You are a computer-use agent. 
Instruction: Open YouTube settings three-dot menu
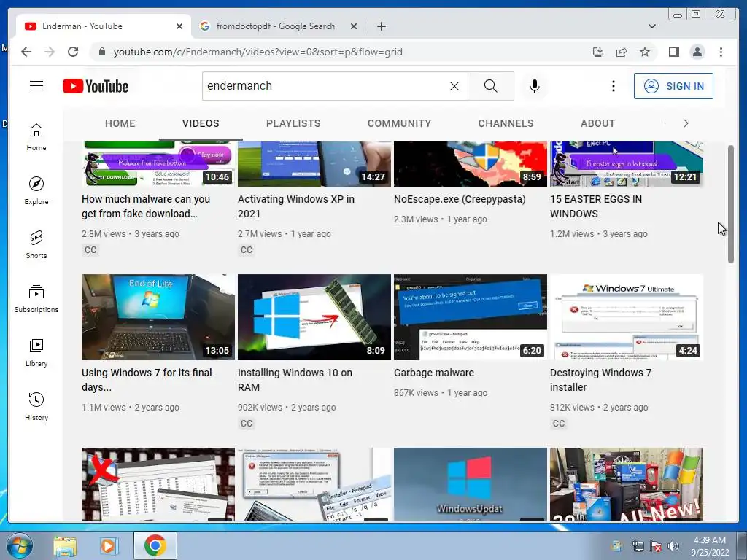point(613,86)
